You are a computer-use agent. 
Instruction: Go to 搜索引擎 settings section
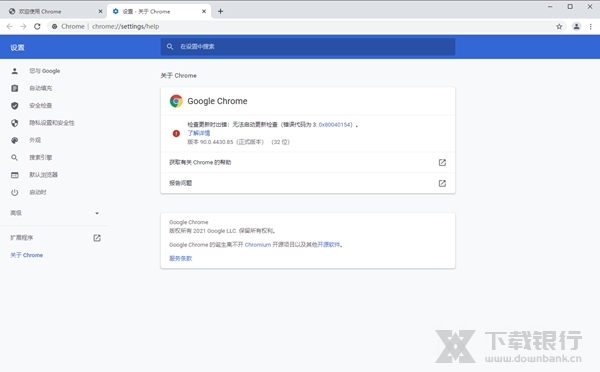tap(41, 157)
